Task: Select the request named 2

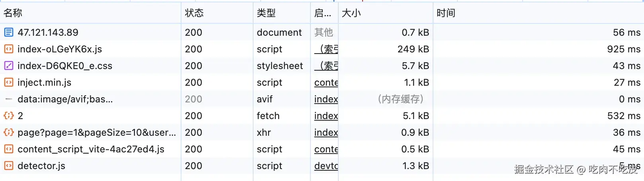Action: click(x=20, y=116)
